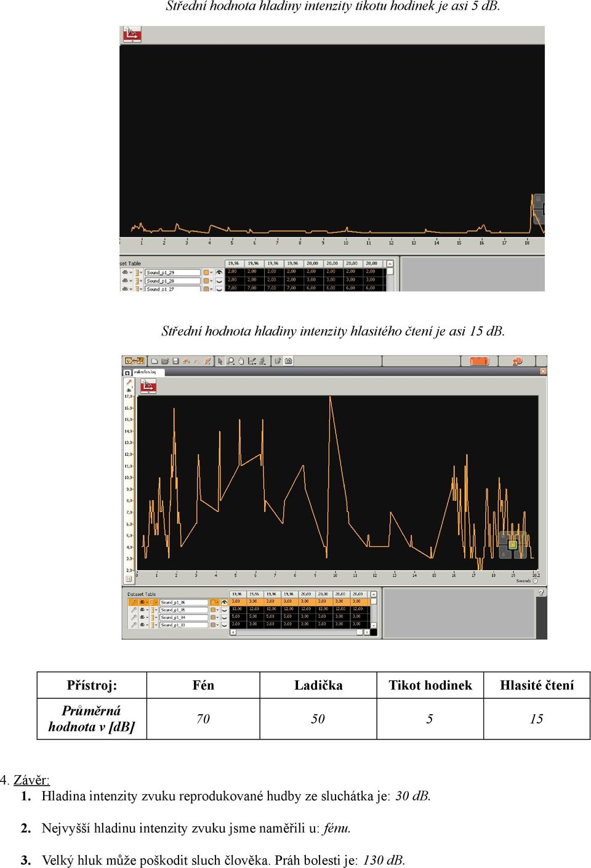Click the delete tool icon with red cross
The height and width of the screenshot is (868, 591).
[207, 361]
